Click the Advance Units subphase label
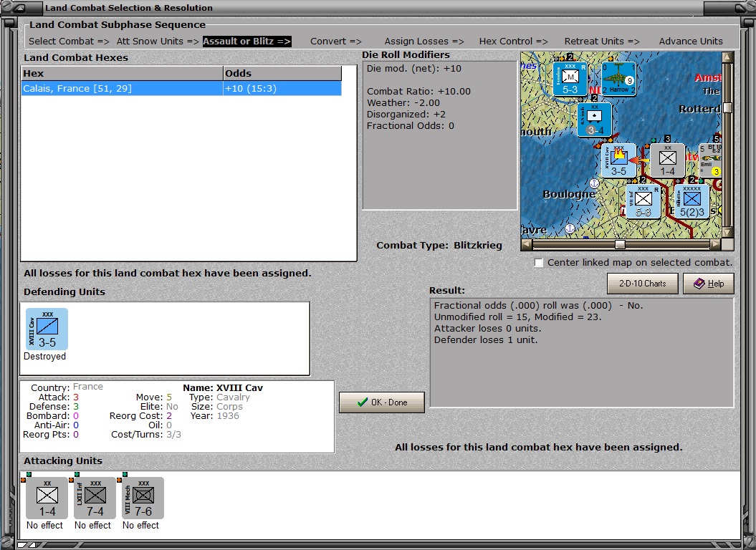 (x=691, y=42)
